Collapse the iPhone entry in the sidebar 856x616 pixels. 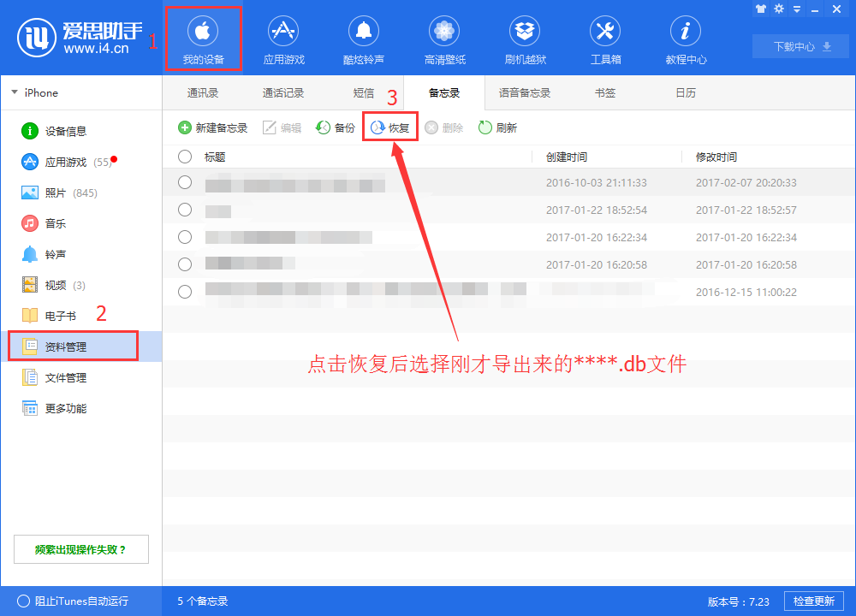click(12, 92)
